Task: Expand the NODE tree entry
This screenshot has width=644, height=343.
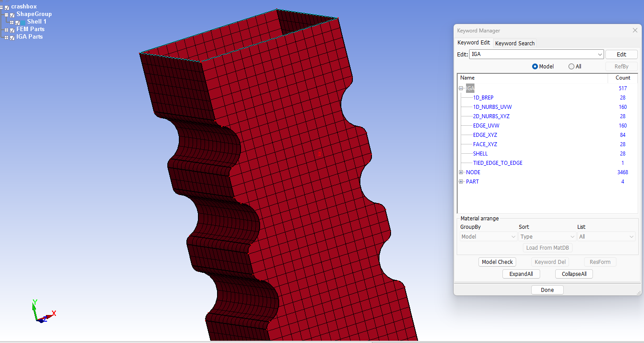Action: (461, 172)
